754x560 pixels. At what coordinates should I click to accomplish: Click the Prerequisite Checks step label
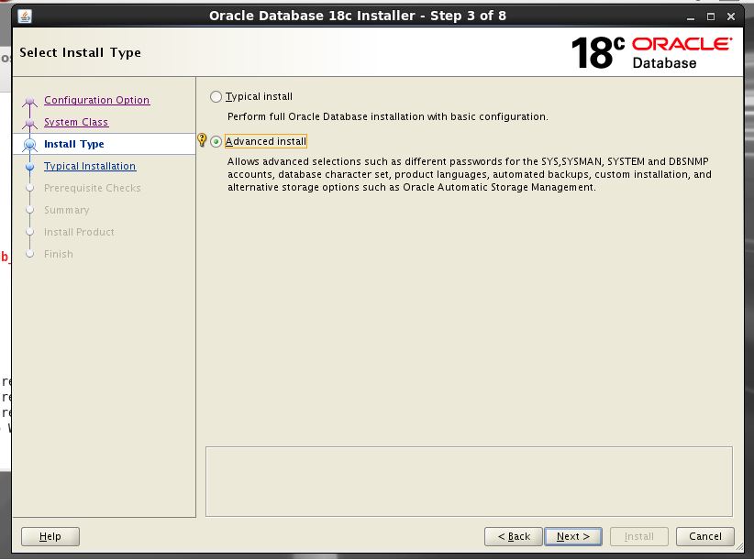(93, 188)
